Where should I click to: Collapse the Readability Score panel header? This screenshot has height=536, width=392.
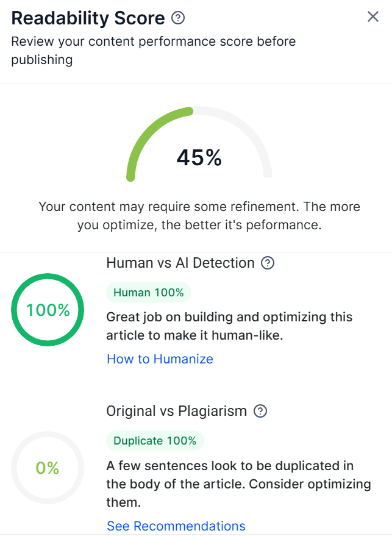coord(88,18)
